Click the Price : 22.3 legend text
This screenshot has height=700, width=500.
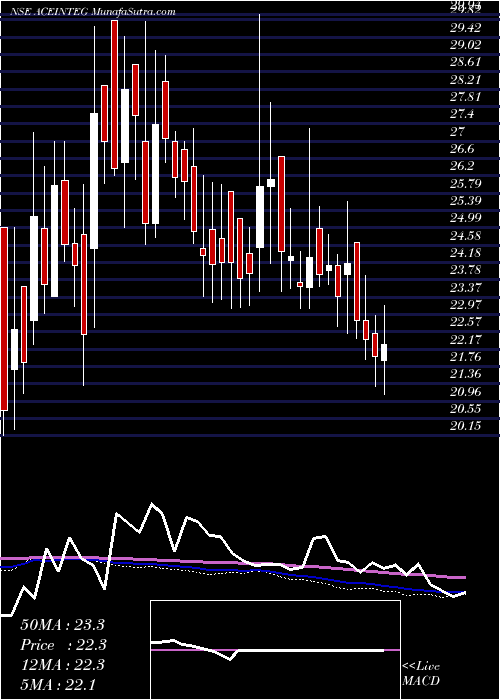point(62,645)
